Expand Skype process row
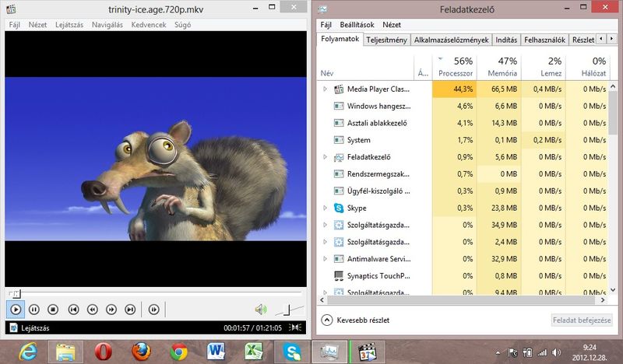 (x=325, y=208)
